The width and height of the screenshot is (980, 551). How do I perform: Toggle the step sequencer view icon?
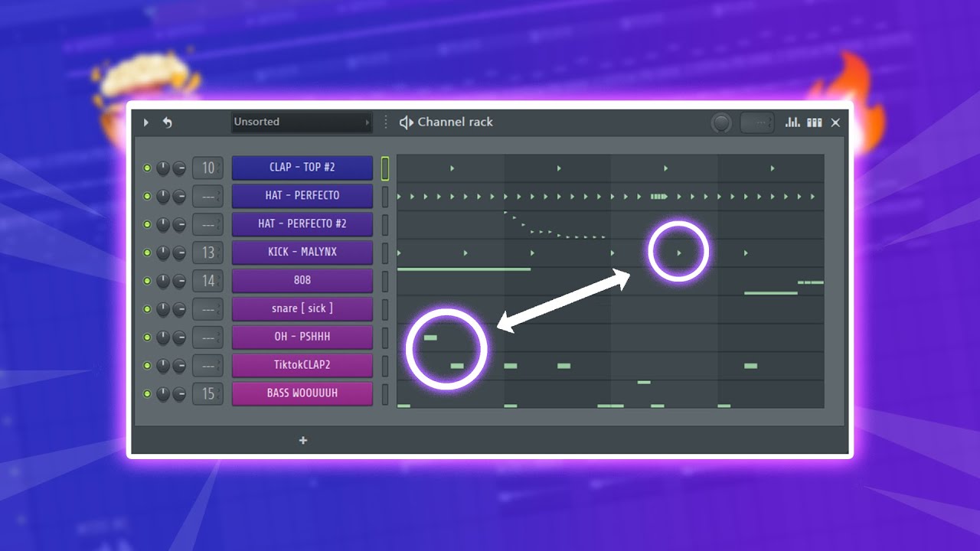click(x=815, y=122)
